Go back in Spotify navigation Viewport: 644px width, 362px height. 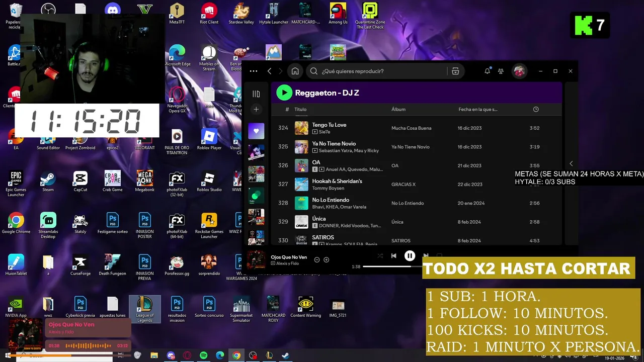(x=270, y=71)
